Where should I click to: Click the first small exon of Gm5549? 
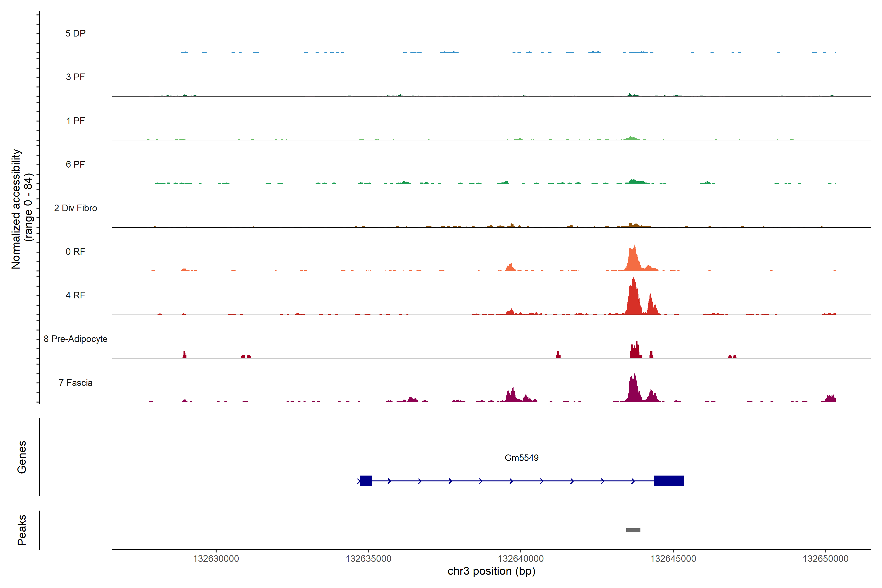tap(366, 481)
